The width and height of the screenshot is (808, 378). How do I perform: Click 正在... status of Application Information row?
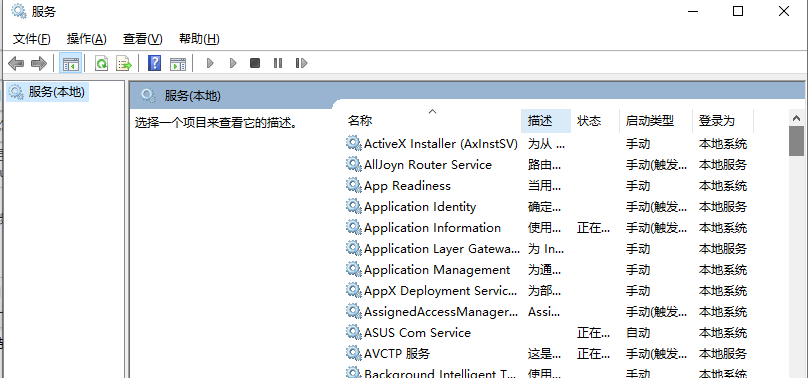[x=594, y=228]
